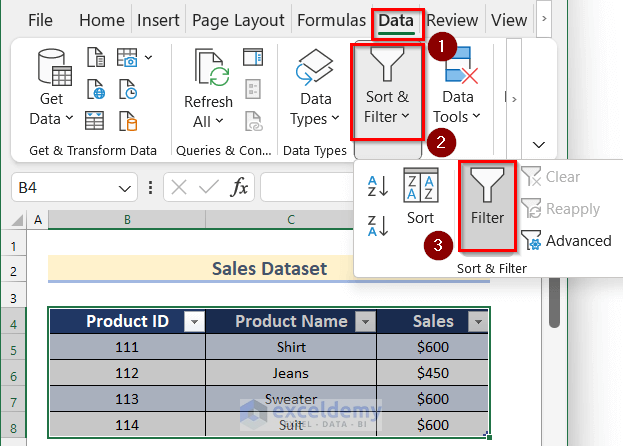This screenshot has height=446, width=623.
Task: Click the Insert Function fx icon
Action: 239,187
